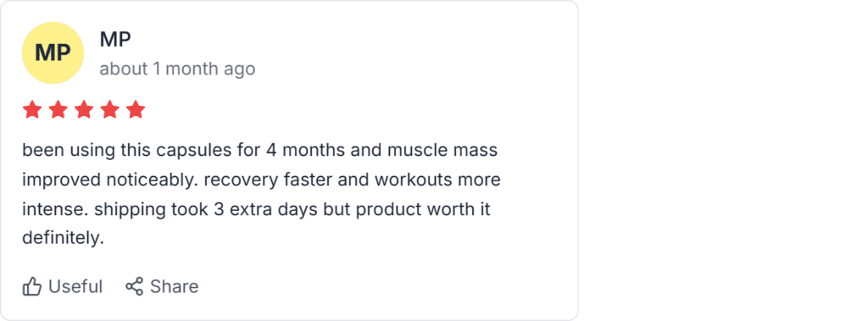Click the thumbs-up icon beside Useful

[32, 286]
